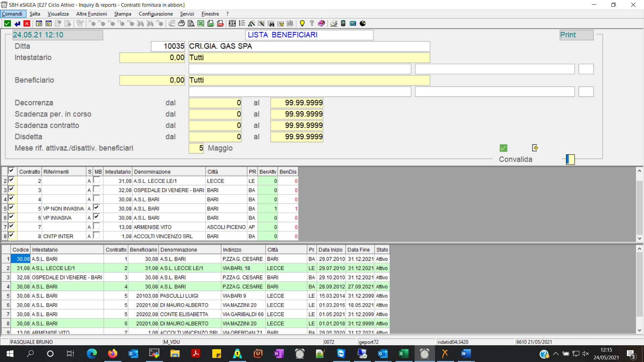
Task: Click the printer icon in toolbar
Action: click(x=181, y=23)
